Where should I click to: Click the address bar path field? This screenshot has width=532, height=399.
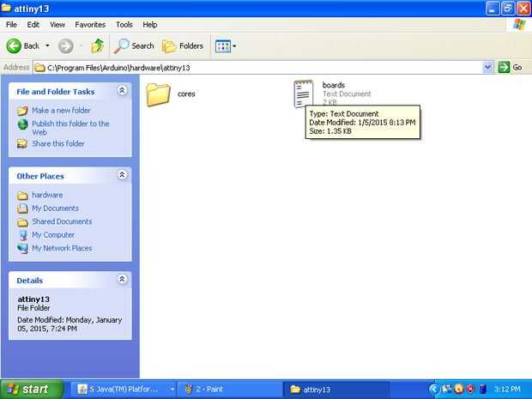click(x=258, y=68)
